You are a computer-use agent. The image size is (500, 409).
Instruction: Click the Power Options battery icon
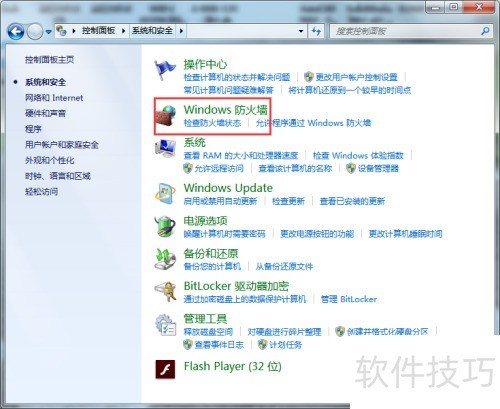[165, 227]
